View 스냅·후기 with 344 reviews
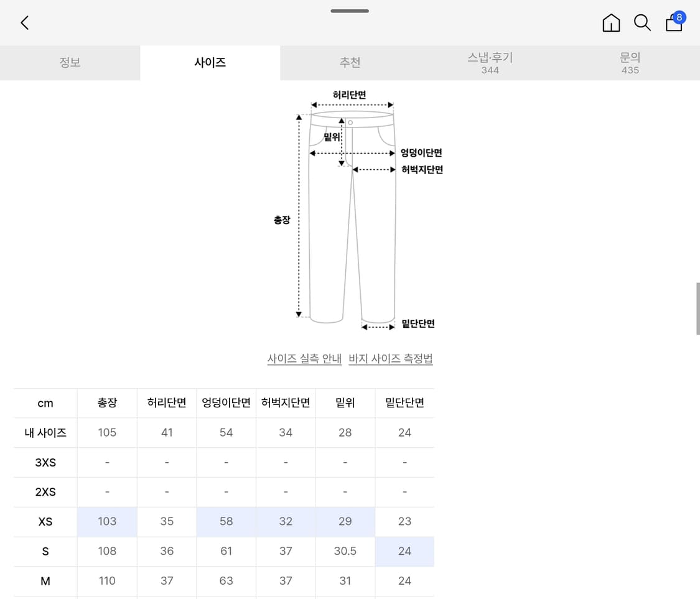 pos(490,62)
